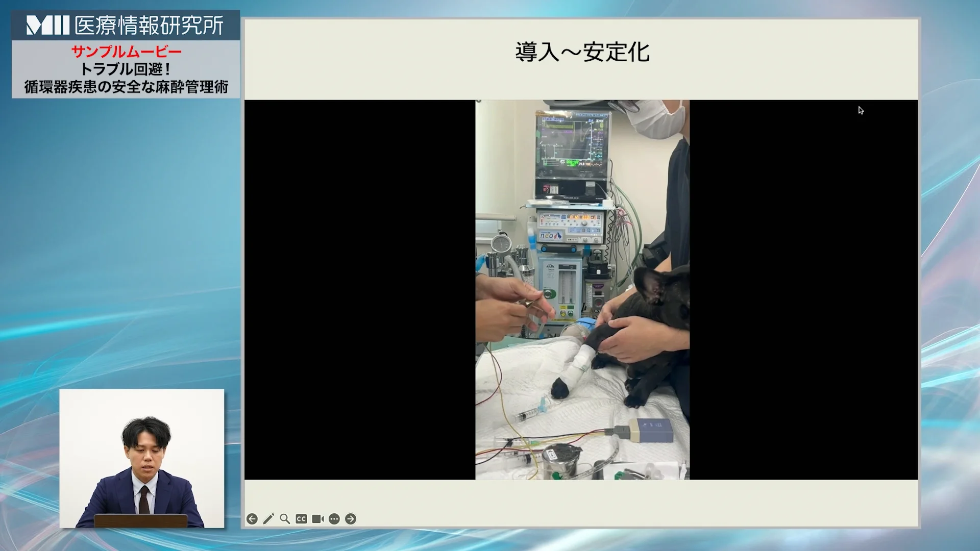The width and height of the screenshot is (980, 551).
Task: Click the right black area beside video
Action: (803, 289)
